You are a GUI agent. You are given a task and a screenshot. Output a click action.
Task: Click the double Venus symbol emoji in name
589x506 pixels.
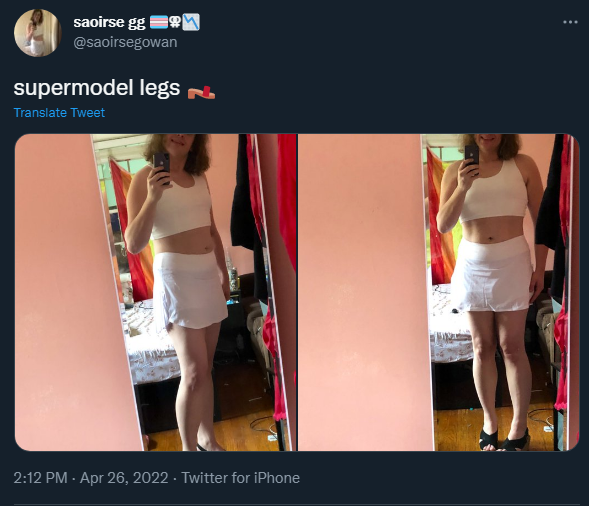175,22
